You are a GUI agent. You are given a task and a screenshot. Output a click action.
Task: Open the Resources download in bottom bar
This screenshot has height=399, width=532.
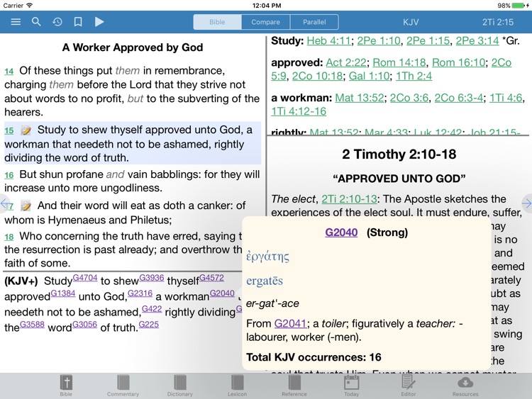click(465, 386)
